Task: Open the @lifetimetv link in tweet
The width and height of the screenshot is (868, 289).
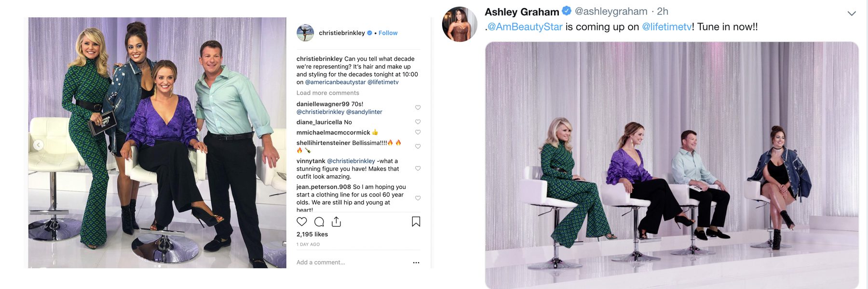Action: pos(666,27)
